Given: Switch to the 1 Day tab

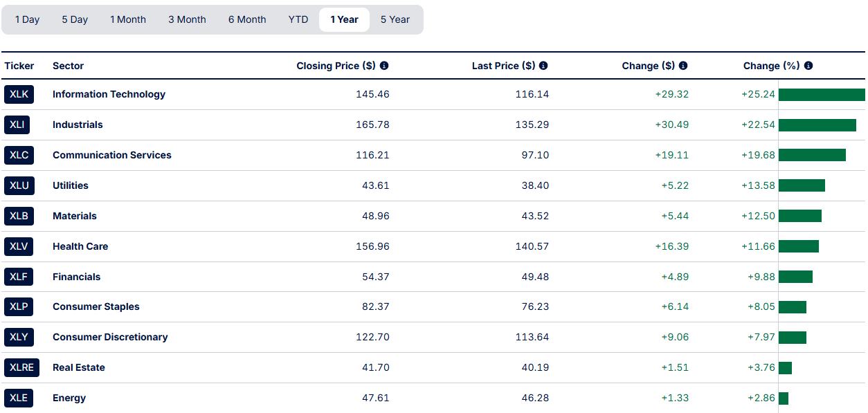Looking at the screenshot, I should coord(27,19).
